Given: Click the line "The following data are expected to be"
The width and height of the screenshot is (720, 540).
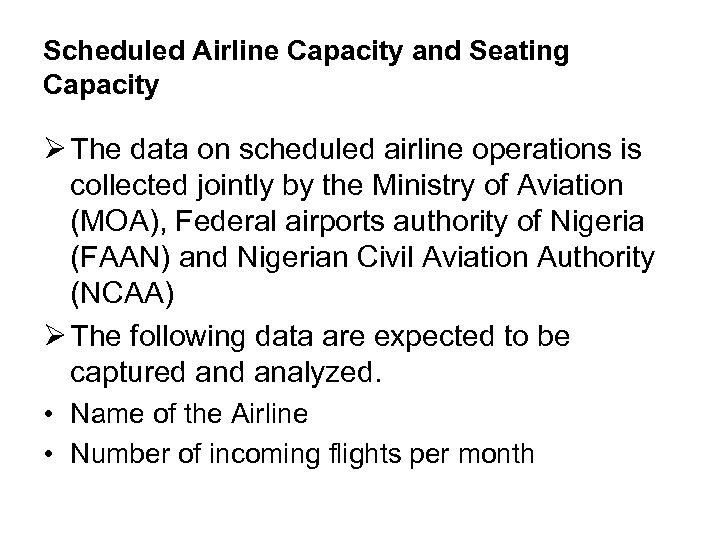Looking at the screenshot, I should click(320, 337).
